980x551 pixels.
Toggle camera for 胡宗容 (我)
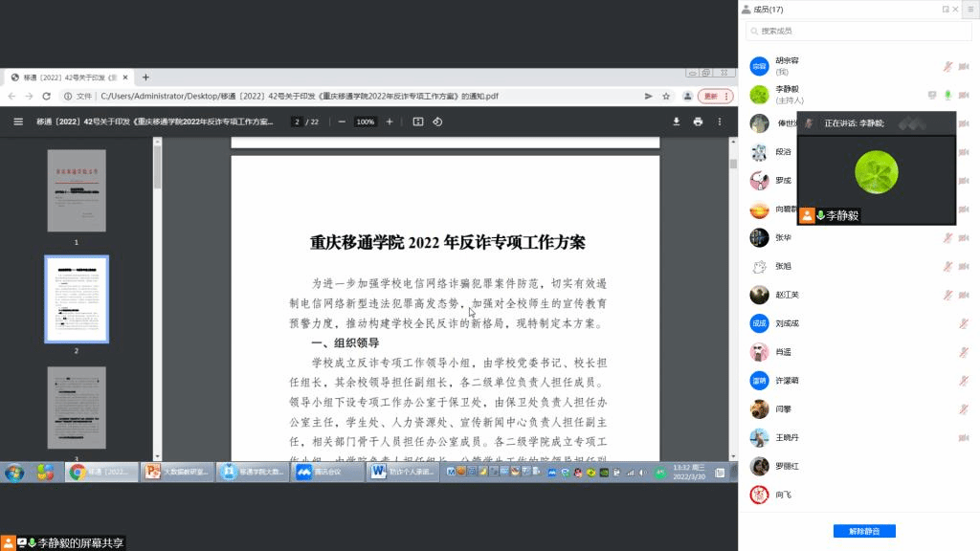point(963,66)
